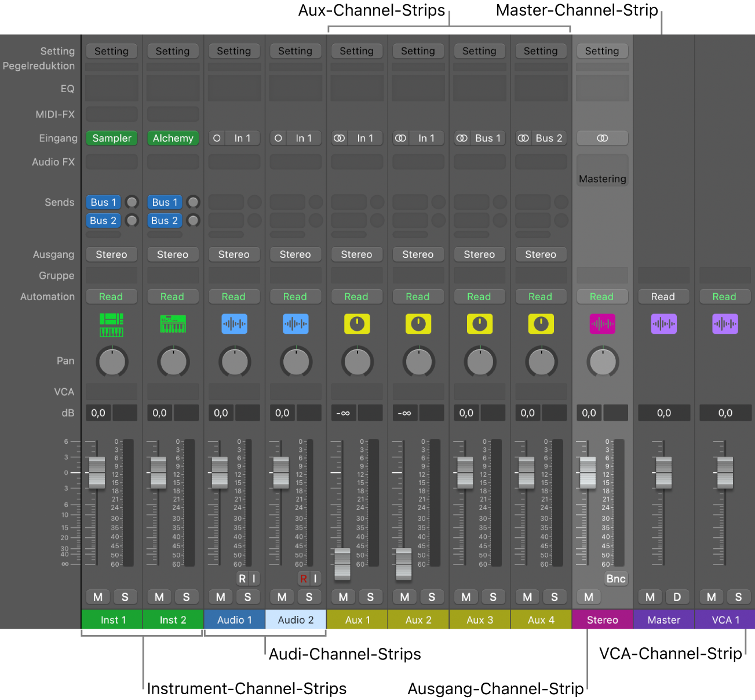Mute the Aux 1 channel strip
755x700 pixels.
click(x=344, y=597)
